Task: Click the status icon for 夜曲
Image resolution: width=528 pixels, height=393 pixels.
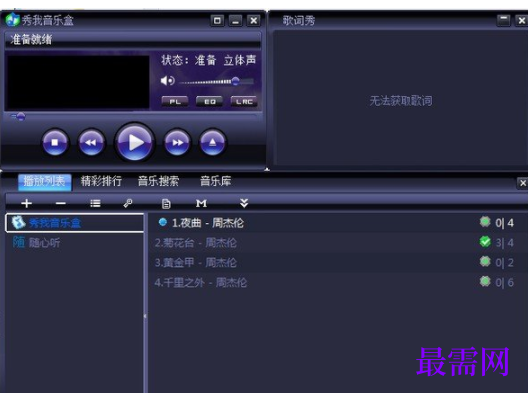Action: click(485, 222)
